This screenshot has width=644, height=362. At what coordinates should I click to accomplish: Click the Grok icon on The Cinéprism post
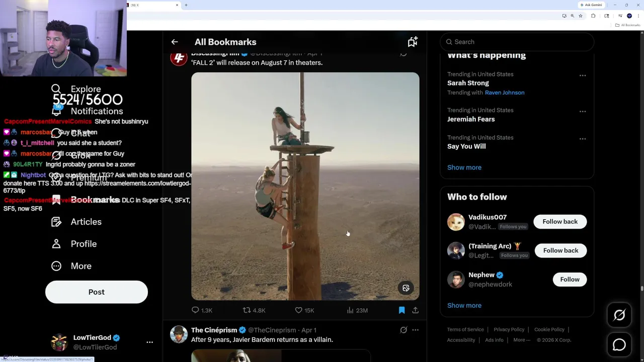(x=404, y=330)
